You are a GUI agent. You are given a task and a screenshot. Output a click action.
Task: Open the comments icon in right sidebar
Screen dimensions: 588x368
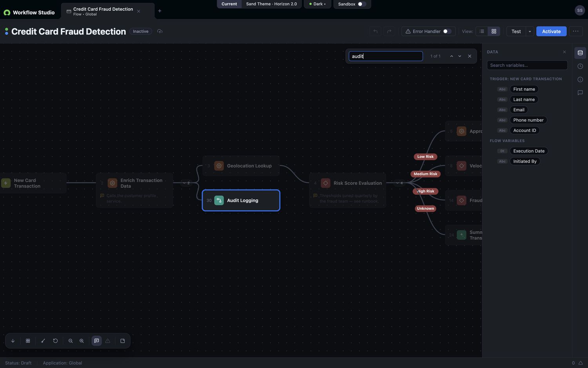[580, 93]
